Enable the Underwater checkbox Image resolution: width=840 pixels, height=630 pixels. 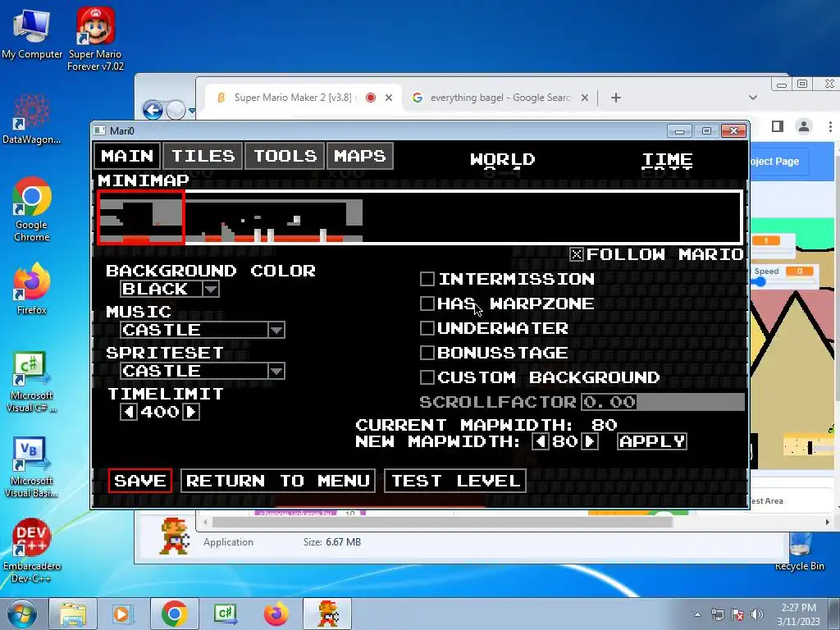pyautogui.click(x=427, y=328)
